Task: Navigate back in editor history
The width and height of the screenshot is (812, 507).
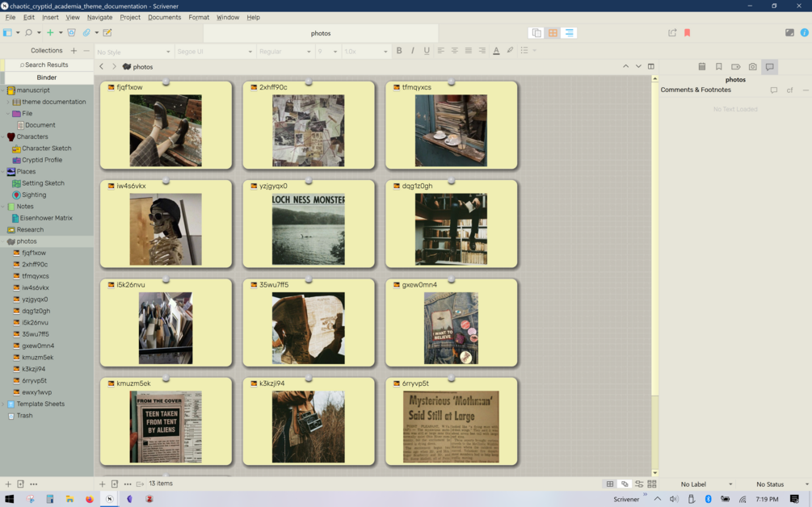Action: coord(102,67)
